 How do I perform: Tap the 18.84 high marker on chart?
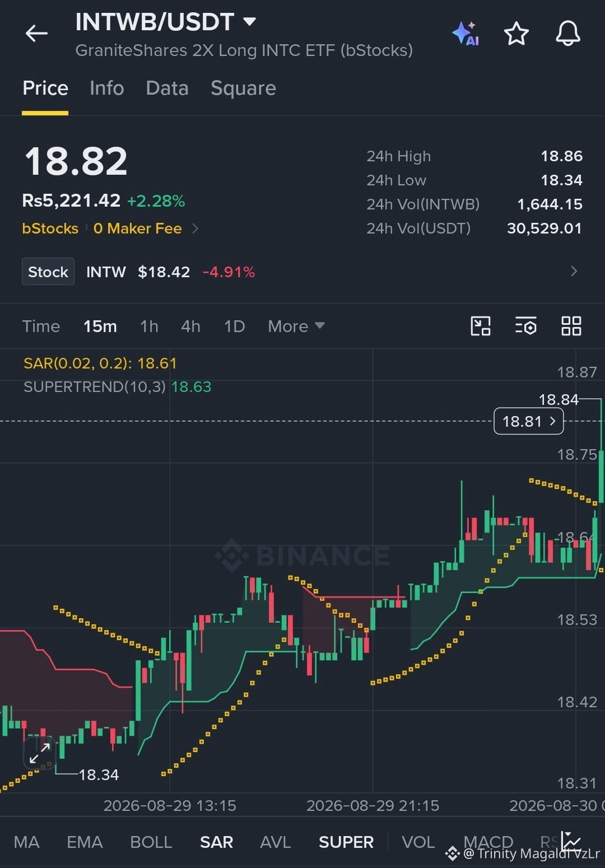pyautogui.click(x=559, y=399)
